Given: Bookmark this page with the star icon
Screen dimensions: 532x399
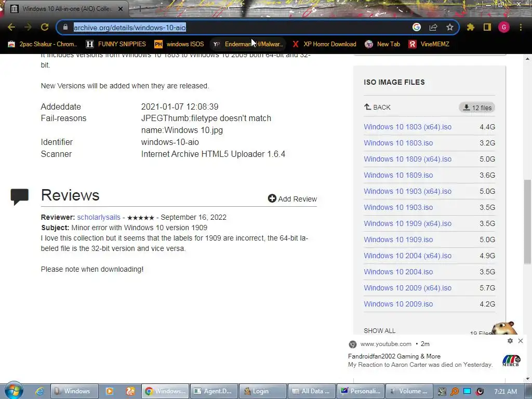Looking at the screenshot, I should click(450, 27).
